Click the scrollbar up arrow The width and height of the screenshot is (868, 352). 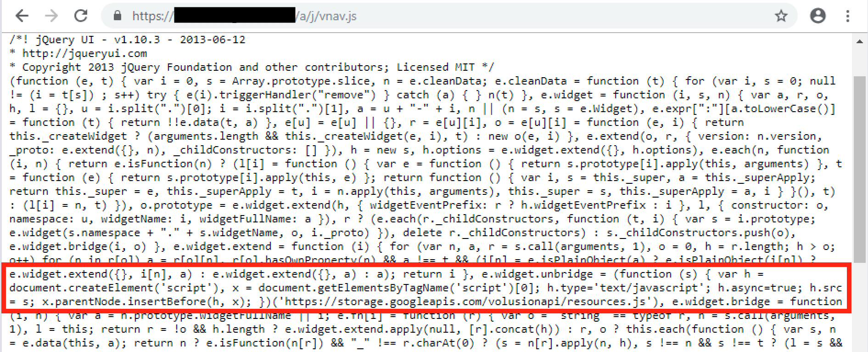pos(859,42)
